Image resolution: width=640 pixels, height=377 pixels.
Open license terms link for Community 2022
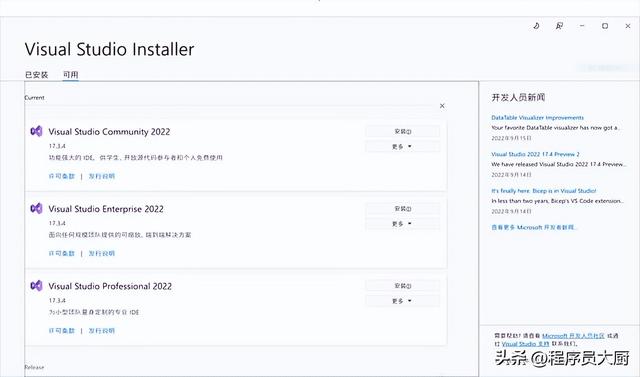(62, 176)
